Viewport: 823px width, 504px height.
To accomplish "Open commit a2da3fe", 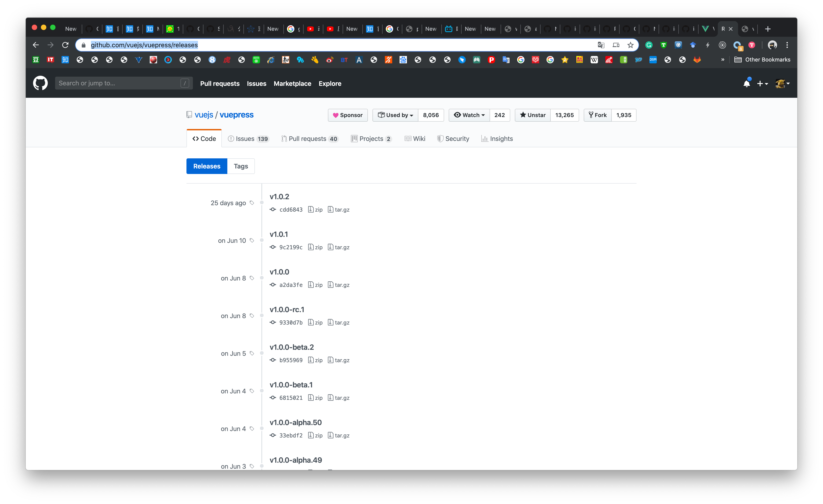I will point(290,285).
